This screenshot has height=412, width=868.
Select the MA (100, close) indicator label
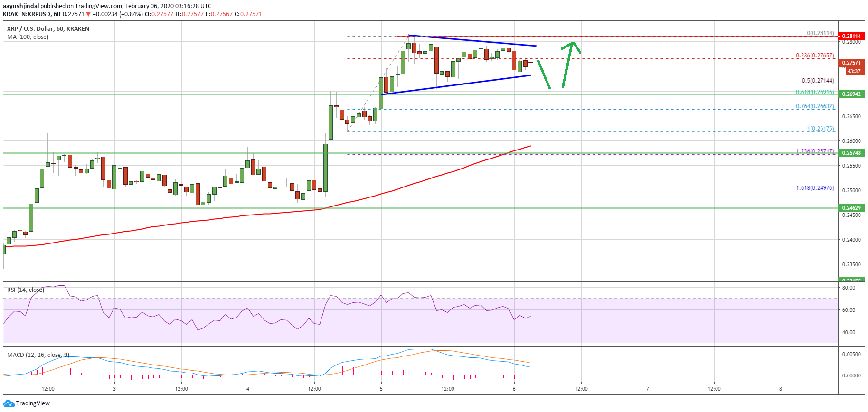click(x=28, y=37)
